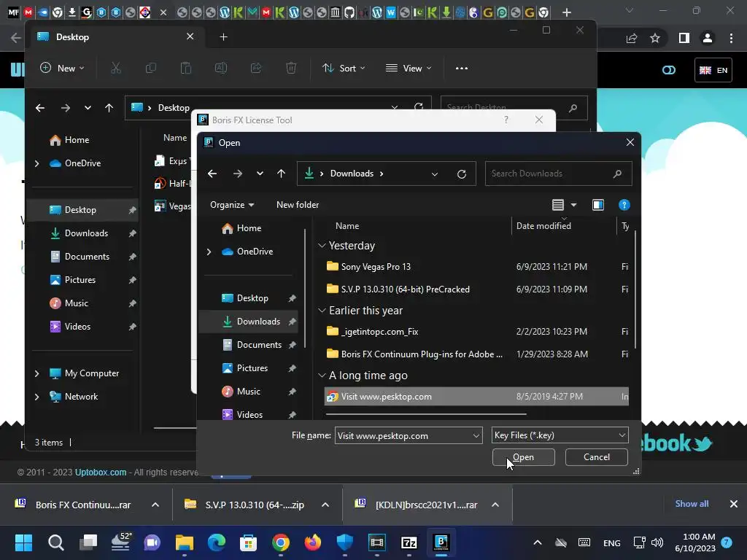Open Chrome's three-dot menu
Viewport: 747px width, 560px height.
click(731, 38)
